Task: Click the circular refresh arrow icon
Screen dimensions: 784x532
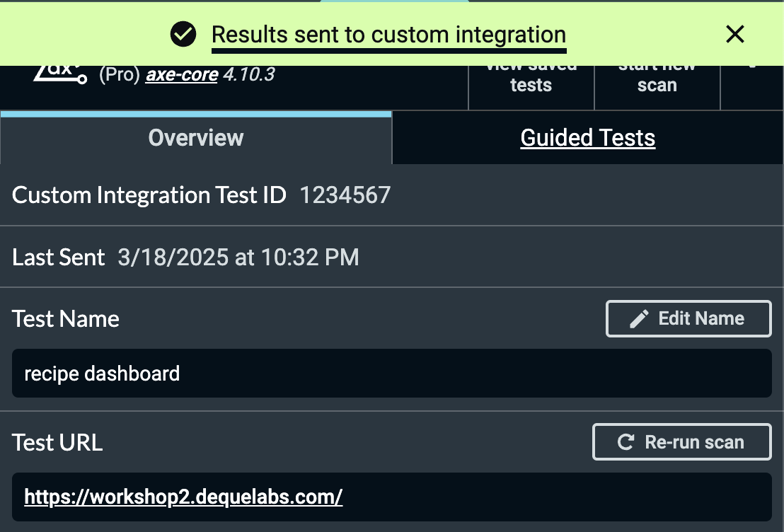Action: pyautogui.click(x=626, y=442)
